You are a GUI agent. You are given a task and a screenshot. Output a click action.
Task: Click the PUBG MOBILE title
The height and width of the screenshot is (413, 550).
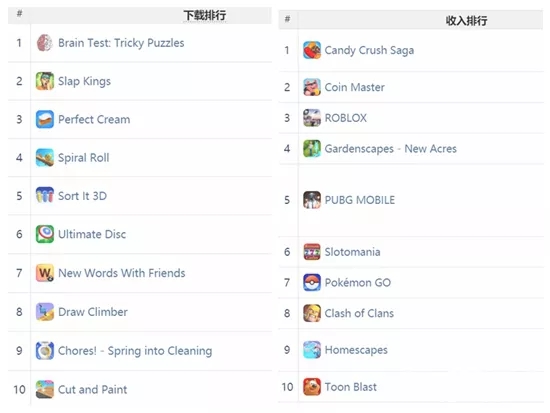pyautogui.click(x=360, y=200)
